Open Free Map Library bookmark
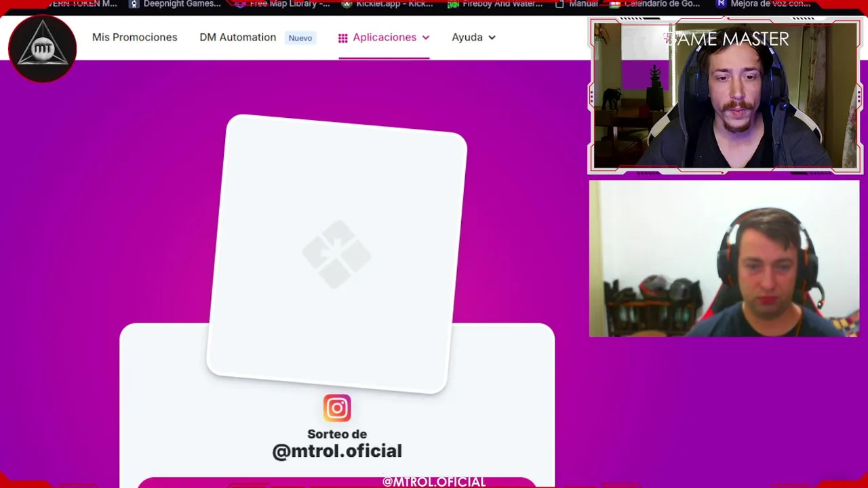868x488 pixels. pyautogui.click(x=283, y=4)
